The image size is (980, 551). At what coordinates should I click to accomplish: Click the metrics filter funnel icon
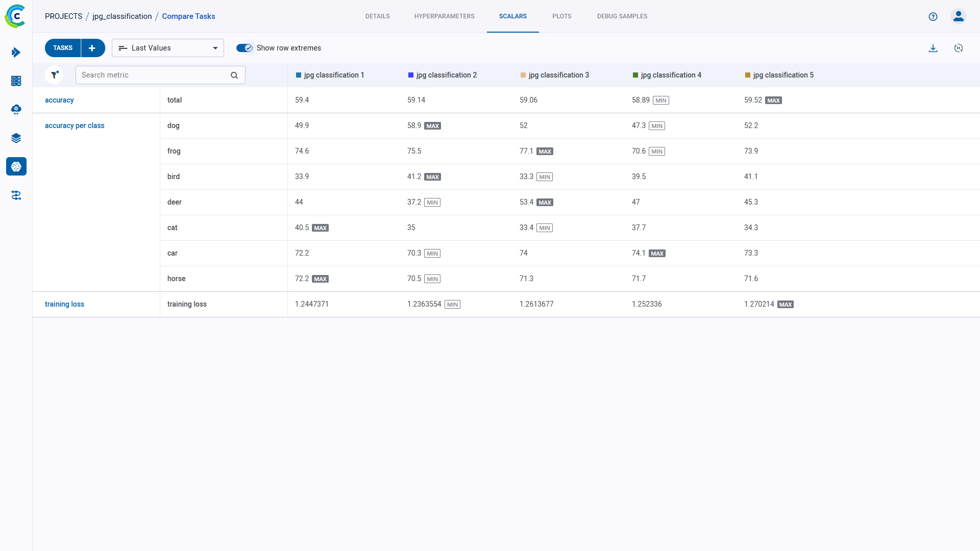tap(55, 74)
